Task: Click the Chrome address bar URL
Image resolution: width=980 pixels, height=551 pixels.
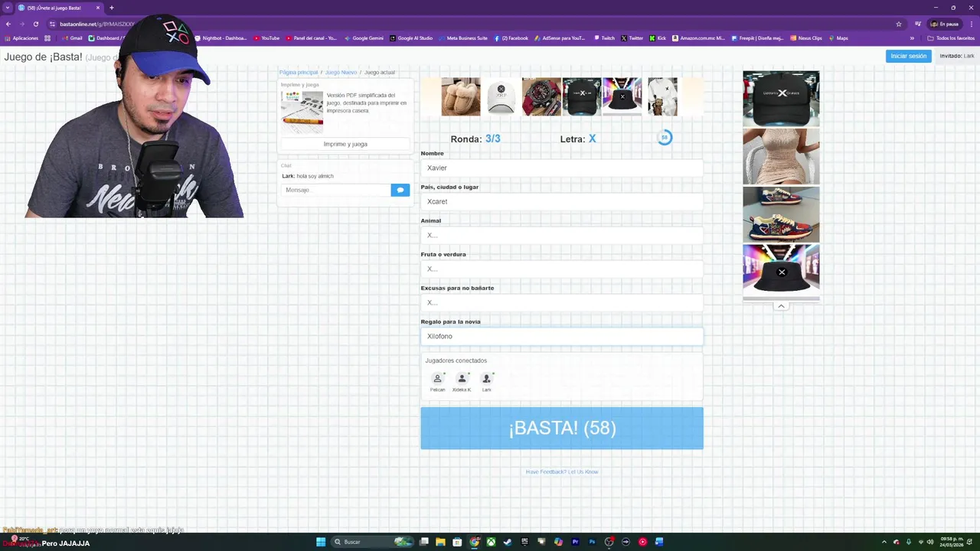Action: pos(96,24)
